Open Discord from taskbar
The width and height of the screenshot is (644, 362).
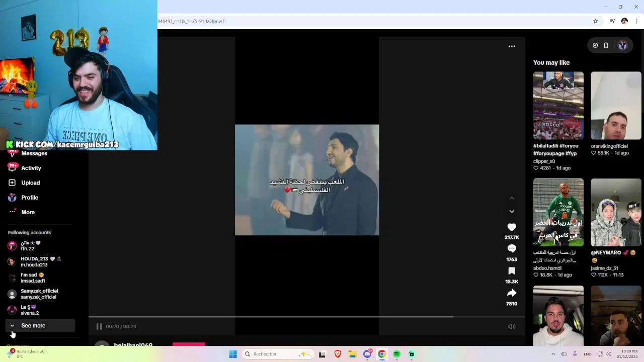[x=367, y=354]
